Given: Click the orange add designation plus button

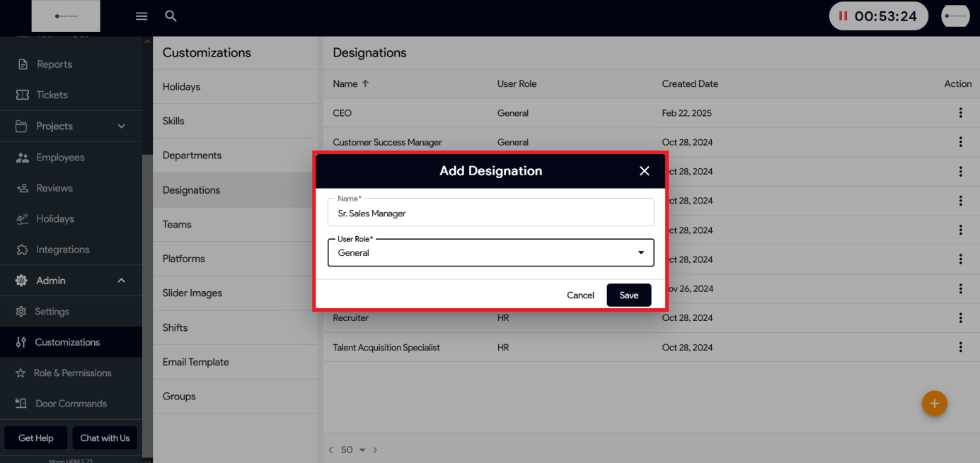Looking at the screenshot, I should click(x=934, y=403).
